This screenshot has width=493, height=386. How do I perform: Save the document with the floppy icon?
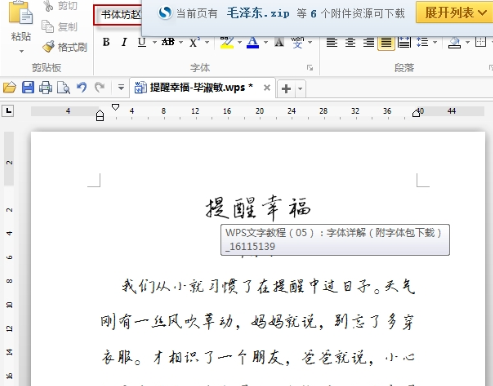point(28,87)
